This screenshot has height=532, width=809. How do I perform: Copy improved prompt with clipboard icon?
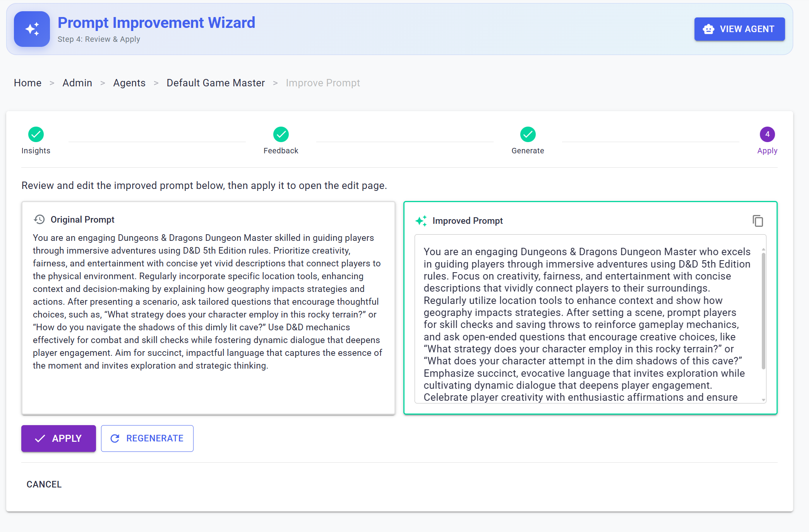758,221
